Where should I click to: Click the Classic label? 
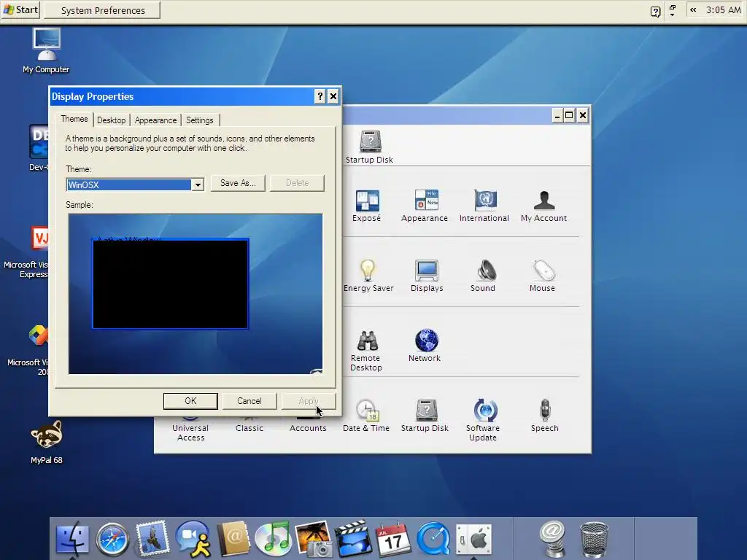point(249,428)
